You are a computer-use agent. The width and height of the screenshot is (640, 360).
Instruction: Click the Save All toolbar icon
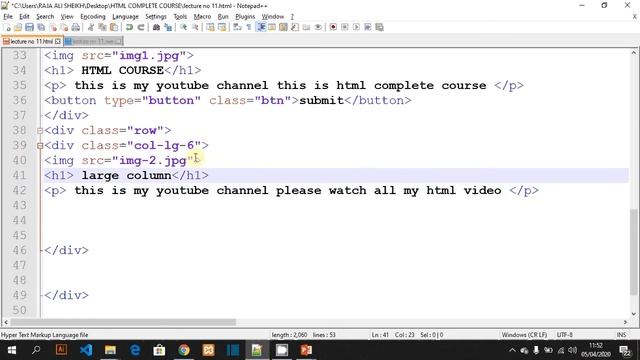pyautogui.click(x=41, y=27)
